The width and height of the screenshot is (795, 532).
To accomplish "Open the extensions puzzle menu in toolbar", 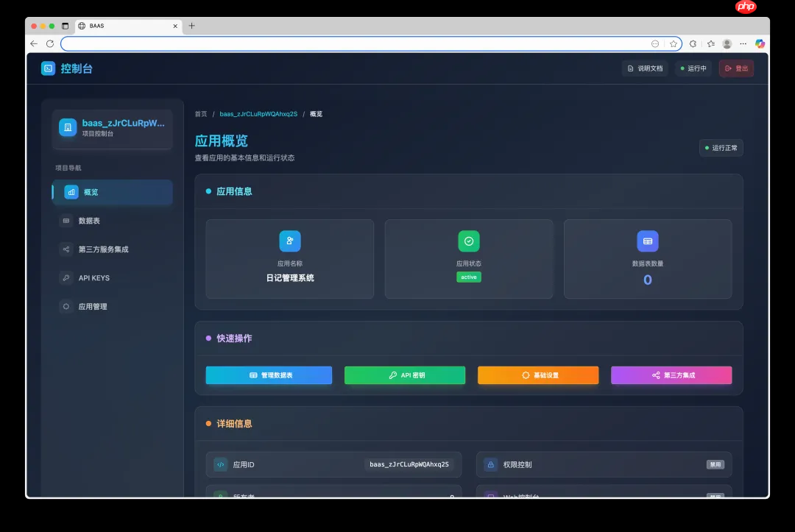I will pyautogui.click(x=693, y=43).
